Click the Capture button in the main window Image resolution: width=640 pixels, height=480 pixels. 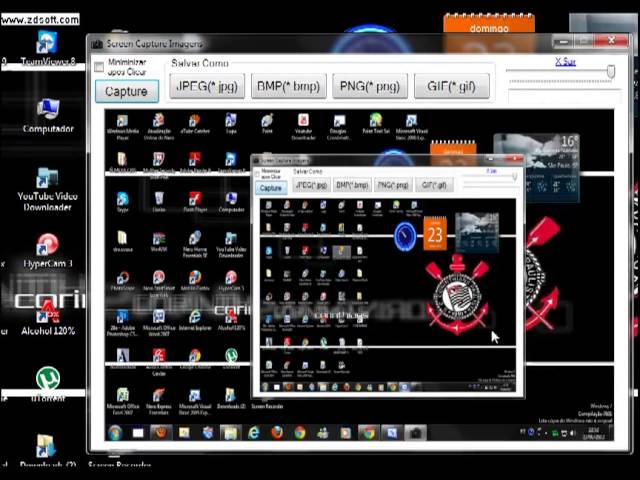[127, 91]
